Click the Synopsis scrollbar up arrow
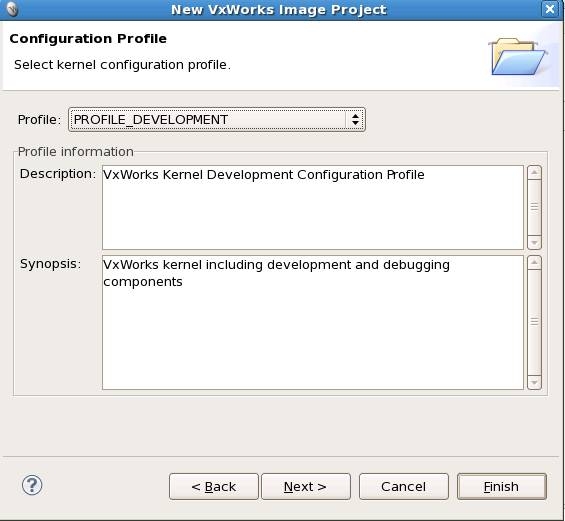Screen dimensions: 565x521 click(534, 263)
